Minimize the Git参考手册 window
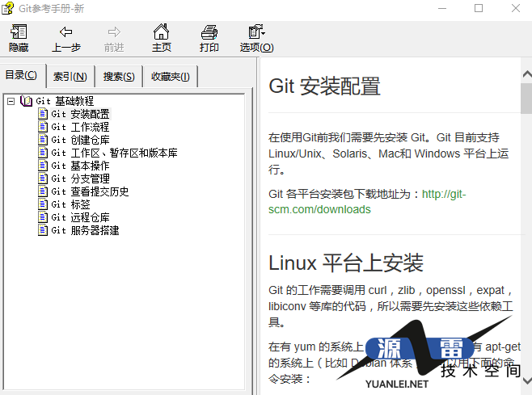 (x=442, y=8)
